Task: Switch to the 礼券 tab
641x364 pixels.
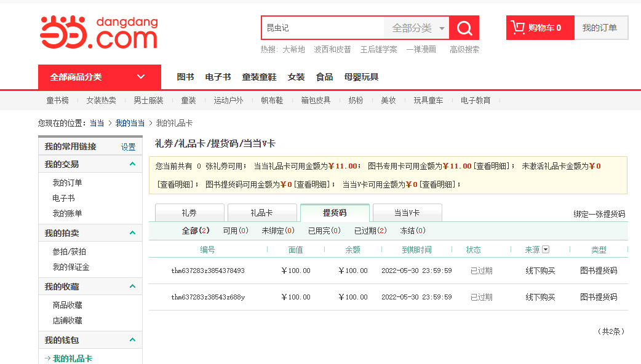Action: click(189, 213)
